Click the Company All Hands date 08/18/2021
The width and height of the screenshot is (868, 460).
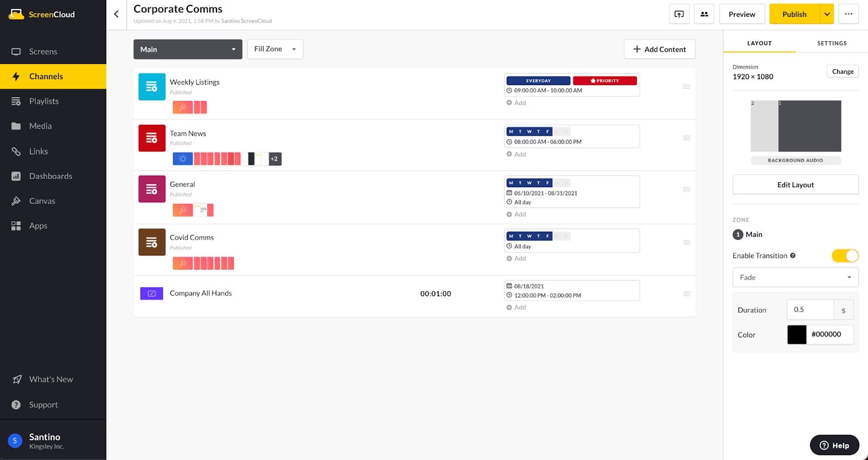pyautogui.click(x=529, y=286)
